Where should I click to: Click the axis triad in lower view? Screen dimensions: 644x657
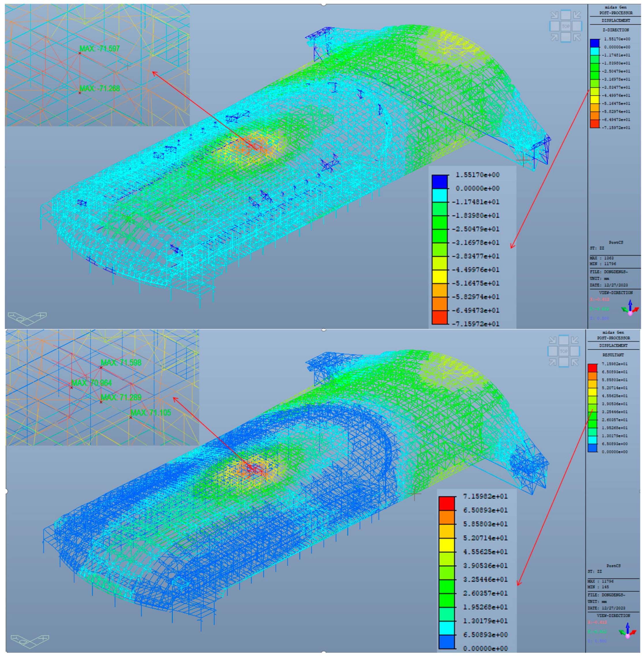[x=628, y=632]
